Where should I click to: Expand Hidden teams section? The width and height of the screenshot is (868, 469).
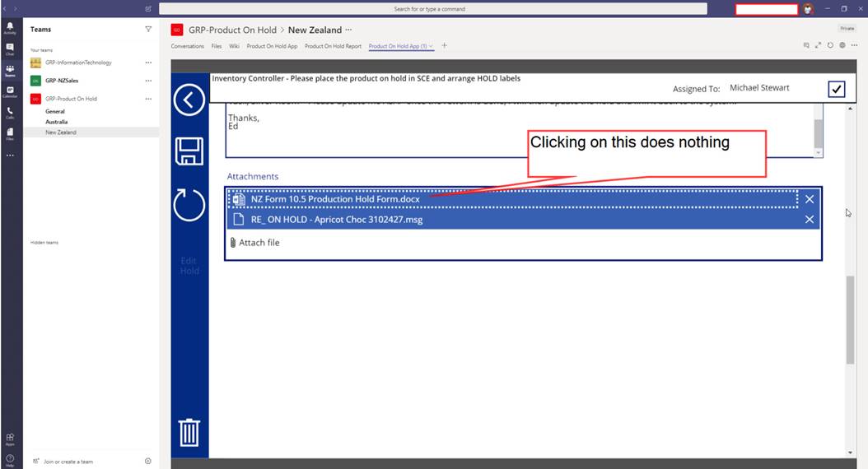pyautogui.click(x=44, y=243)
